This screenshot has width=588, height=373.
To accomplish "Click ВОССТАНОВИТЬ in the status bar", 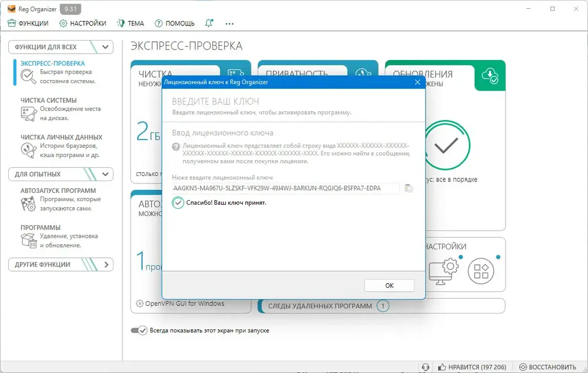I will pyautogui.click(x=548, y=367).
